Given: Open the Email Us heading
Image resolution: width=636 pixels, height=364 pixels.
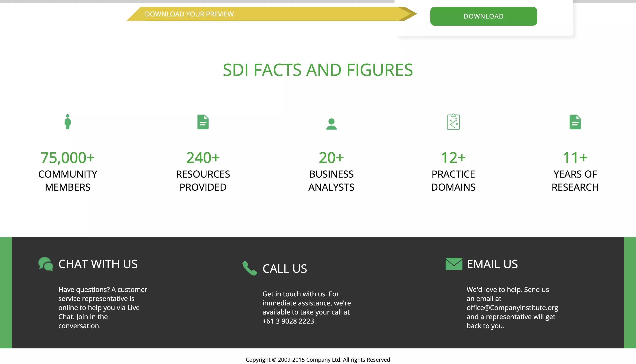Looking at the screenshot, I should coord(492,264).
